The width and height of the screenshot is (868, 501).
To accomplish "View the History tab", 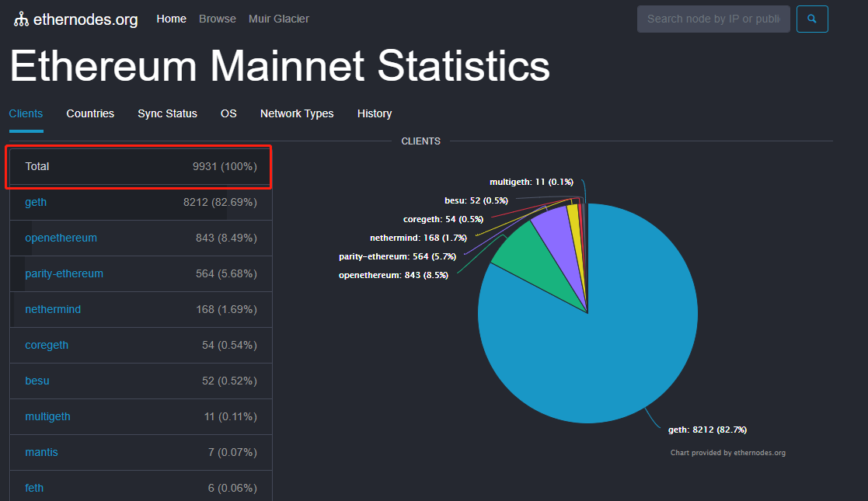I will pos(375,113).
